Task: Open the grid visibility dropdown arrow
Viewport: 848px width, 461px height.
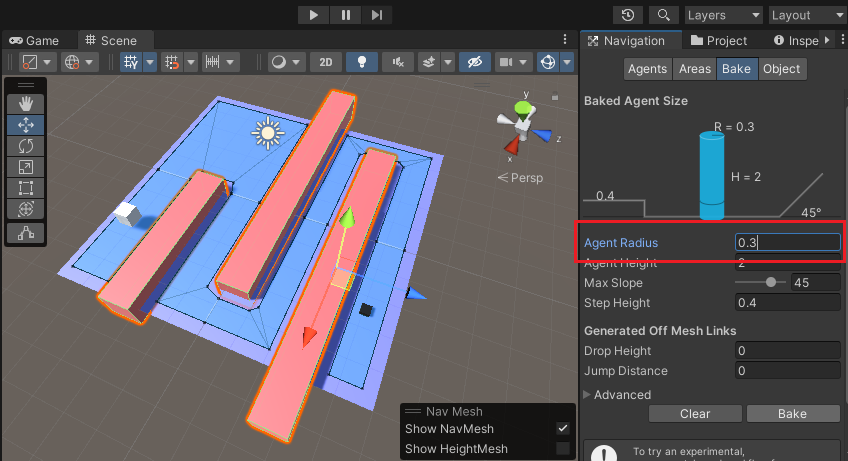Action: click(x=150, y=62)
